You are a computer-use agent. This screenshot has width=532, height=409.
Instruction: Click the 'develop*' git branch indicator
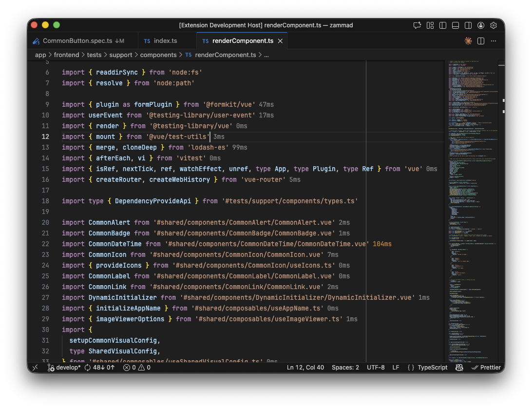[64, 368]
